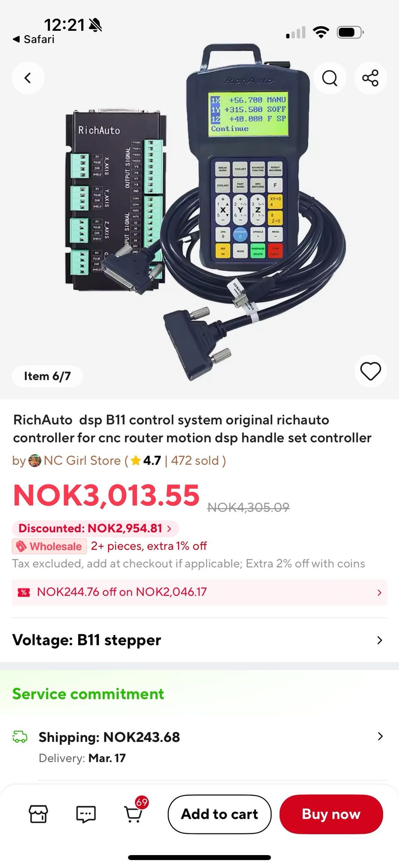Add item to wishlist heart icon

[370, 371]
